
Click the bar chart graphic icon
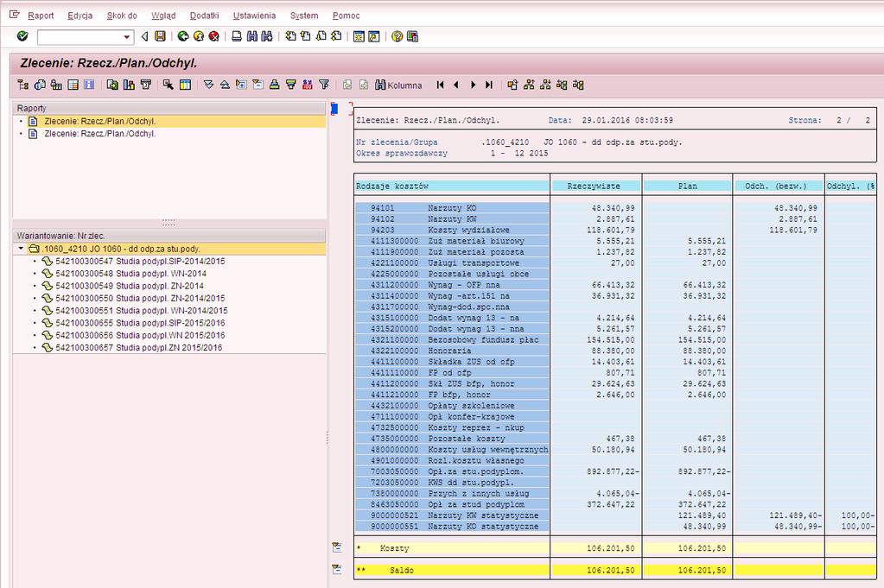[129, 85]
